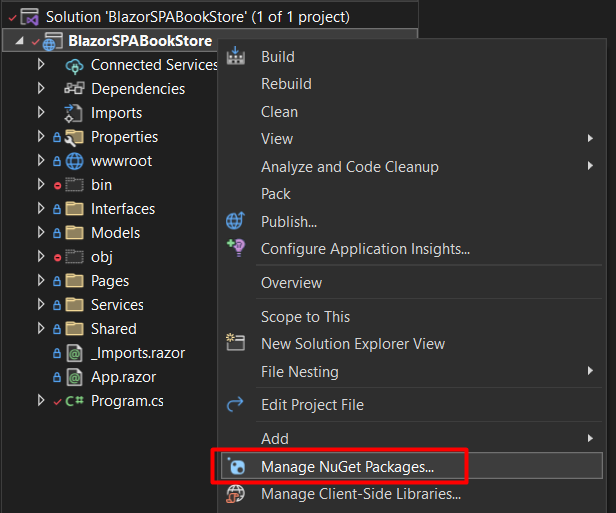The height and width of the screenshot is (513, 616).
Task: Click the New Solution Explorer View icon
Action: tap(236, 343)
